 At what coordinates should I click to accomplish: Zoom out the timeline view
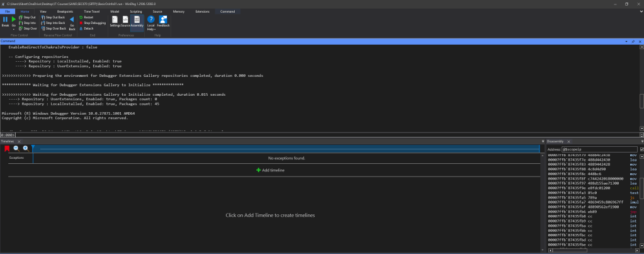16,148
